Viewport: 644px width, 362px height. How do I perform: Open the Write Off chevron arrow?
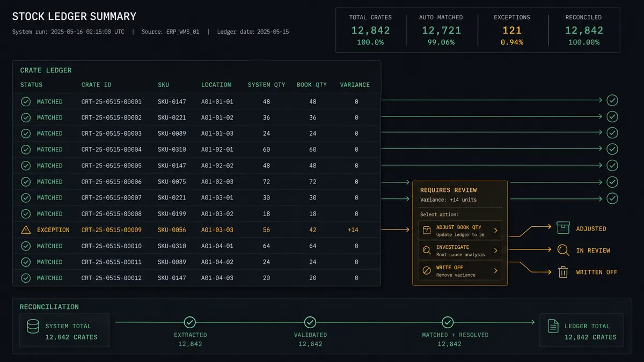(x=495, y=271)
